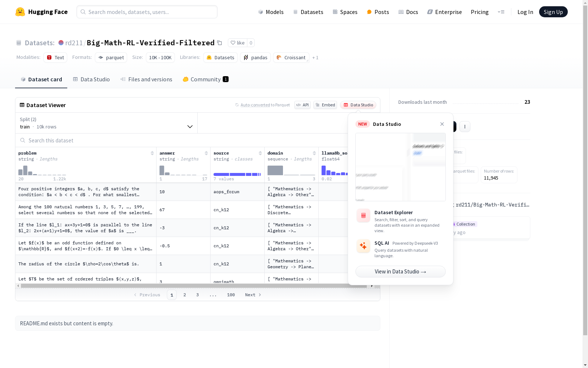Expand the +1 libraries list
588x368 pixels.
(315, 57)
